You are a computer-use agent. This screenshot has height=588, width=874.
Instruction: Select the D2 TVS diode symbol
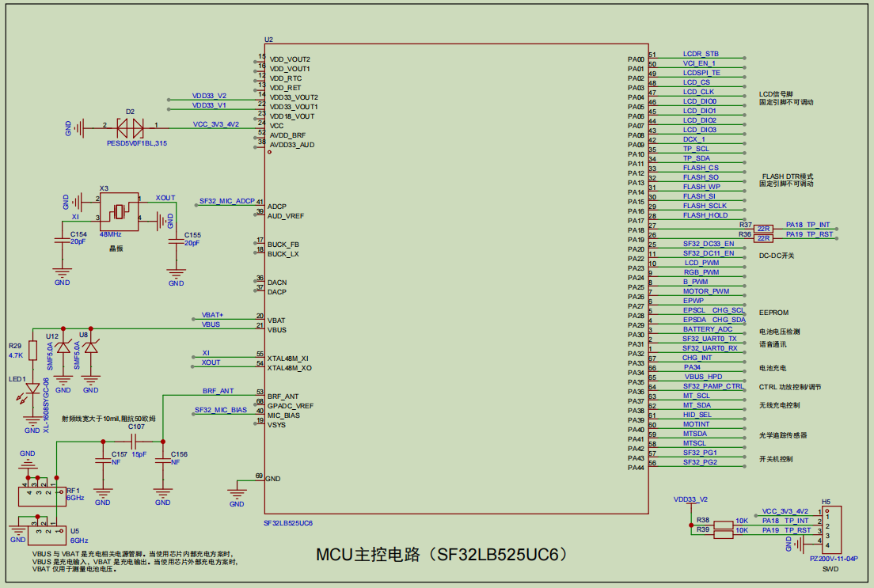point(130,126)
